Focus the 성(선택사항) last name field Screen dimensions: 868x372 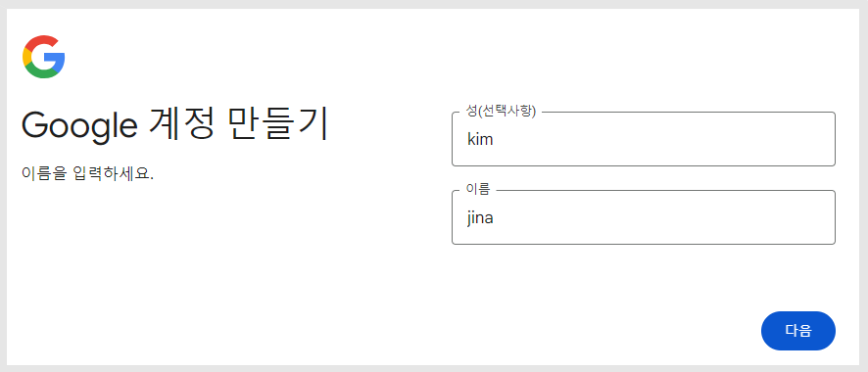[644, 139]
